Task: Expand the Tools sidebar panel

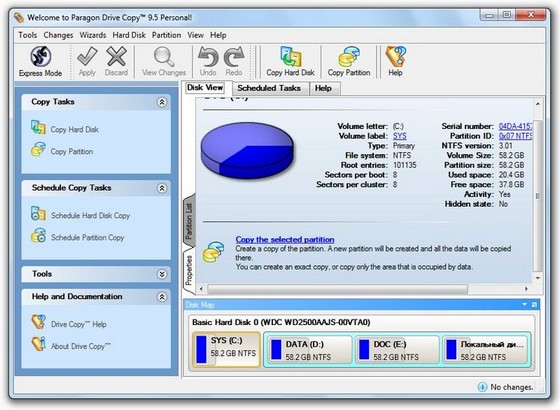Action: click(162, 274)
